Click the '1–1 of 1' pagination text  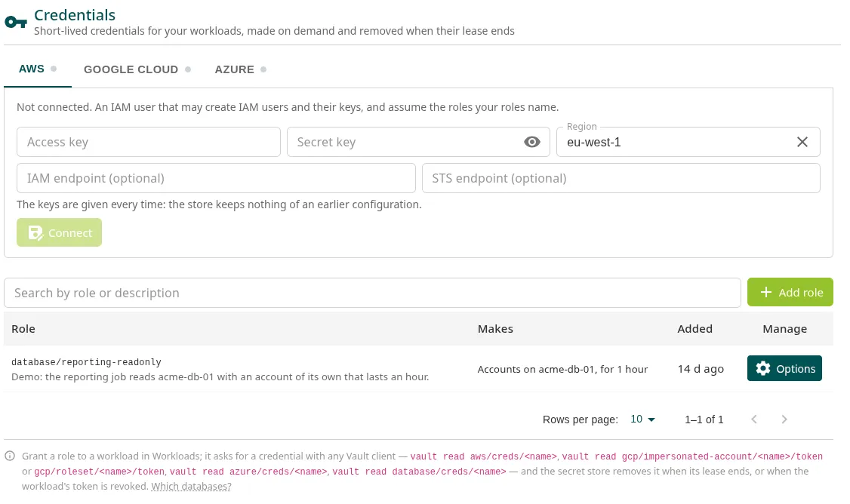(704, 419)
